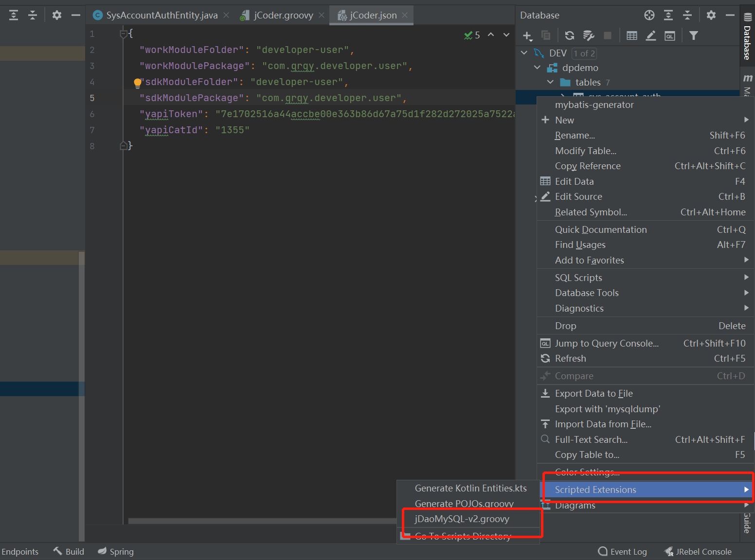Viewport: 755px width, 560px height.
Task: Open the JRebel Console tool window
Action: click(698, 552)
